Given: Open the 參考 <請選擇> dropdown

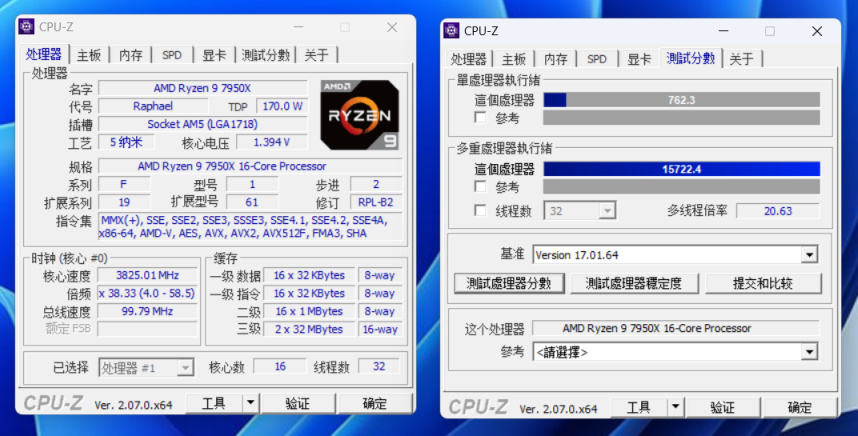Looking at the screenshot, I should pos(675,352).
